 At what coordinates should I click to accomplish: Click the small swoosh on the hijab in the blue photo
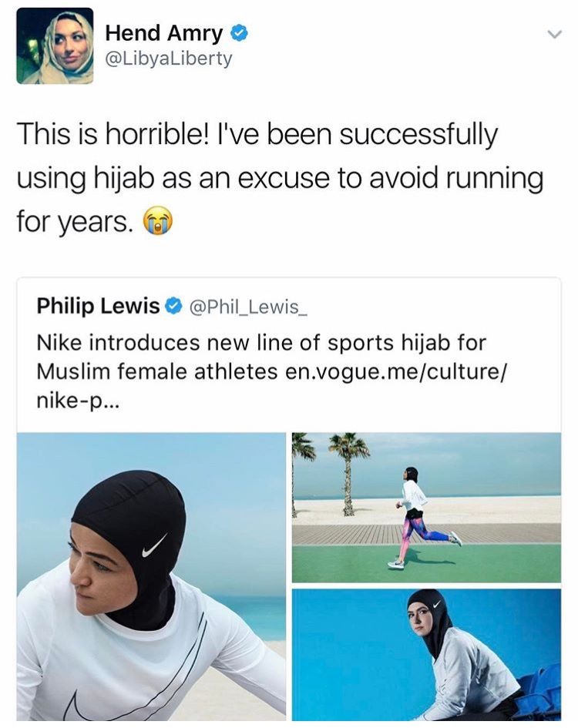(x=436, y=605)
